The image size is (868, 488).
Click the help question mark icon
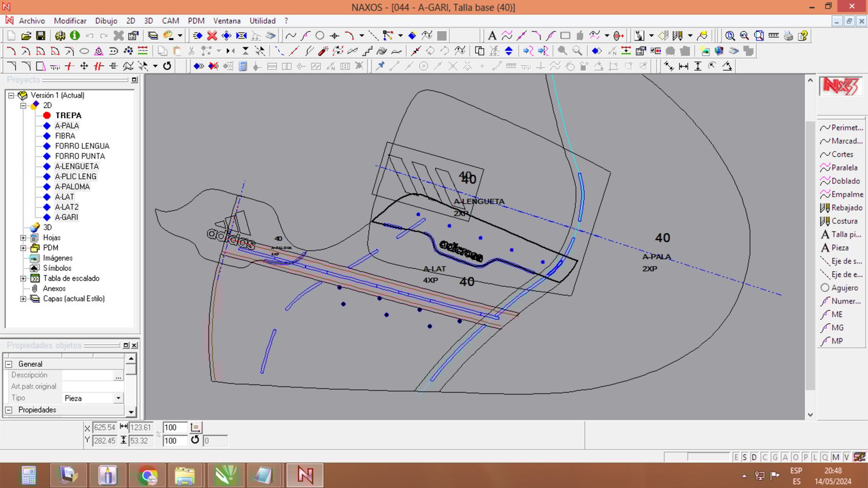click(803, 36)
